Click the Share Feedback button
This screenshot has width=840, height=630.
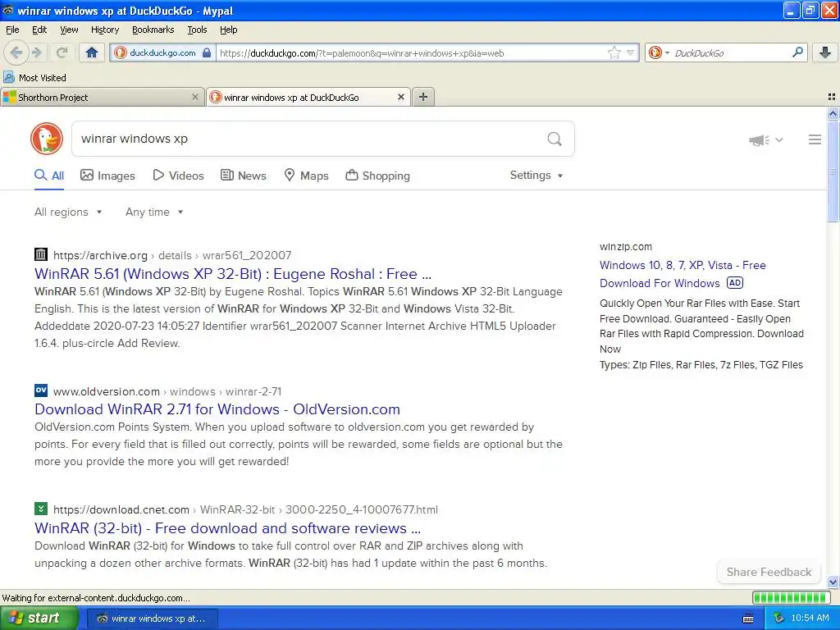769,572
